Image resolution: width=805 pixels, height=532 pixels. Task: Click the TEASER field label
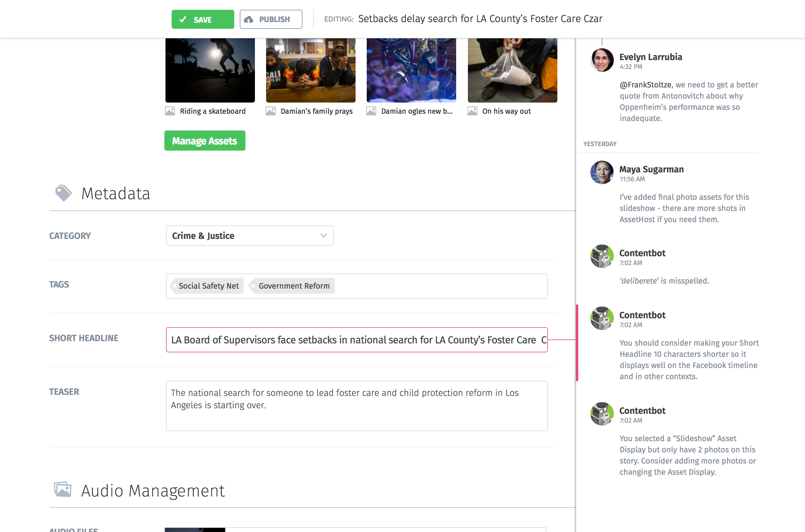(x=64, y=391)
